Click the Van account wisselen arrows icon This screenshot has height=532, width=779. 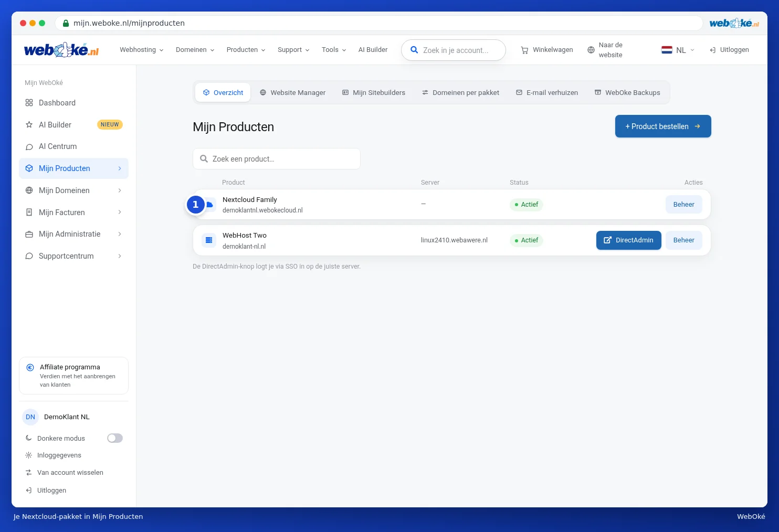point(29,473)
